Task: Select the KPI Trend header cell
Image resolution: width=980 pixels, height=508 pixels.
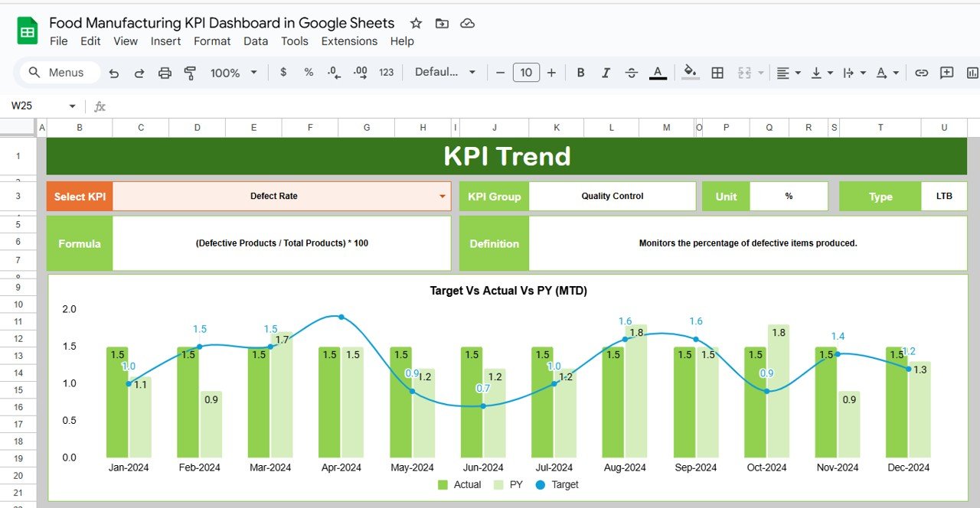Action: 507,156
